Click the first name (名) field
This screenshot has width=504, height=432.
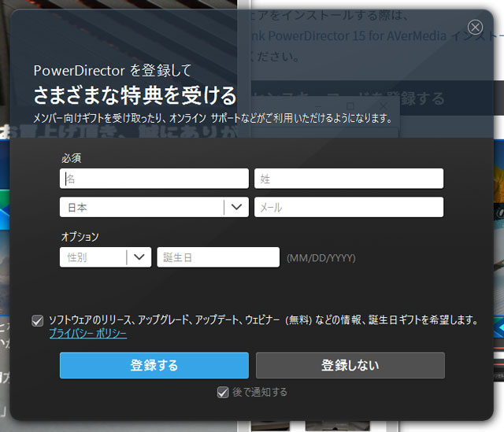(x=154, y=179)
